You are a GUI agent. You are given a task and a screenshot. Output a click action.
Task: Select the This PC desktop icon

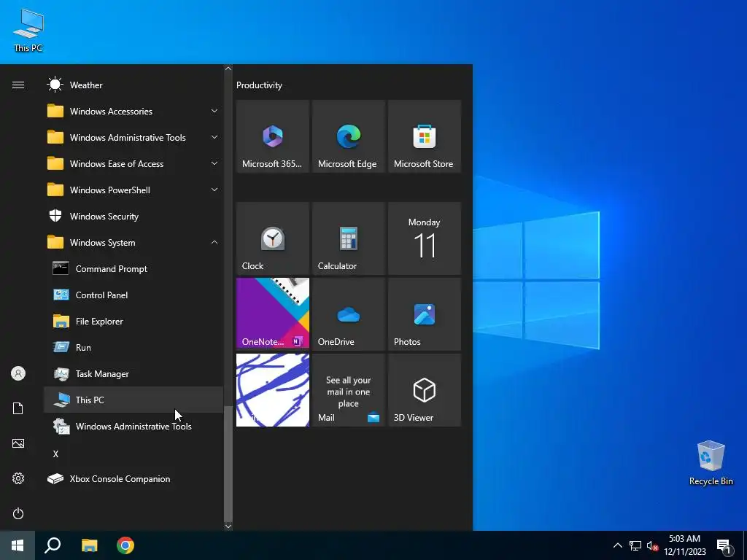tap(28, 30)
